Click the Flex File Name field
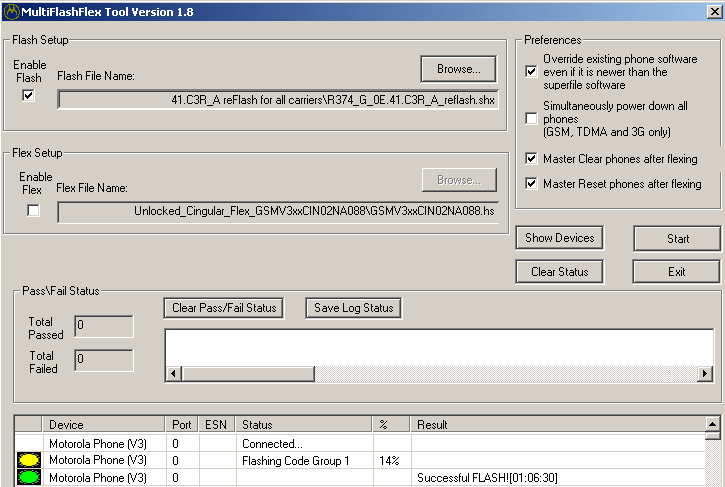 click(278, 211)
